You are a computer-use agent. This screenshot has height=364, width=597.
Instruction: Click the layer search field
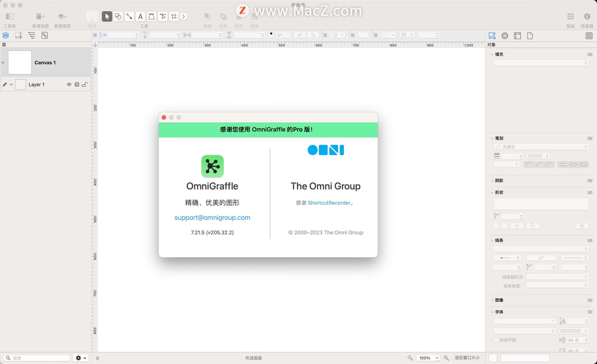[x=37, y=358]
